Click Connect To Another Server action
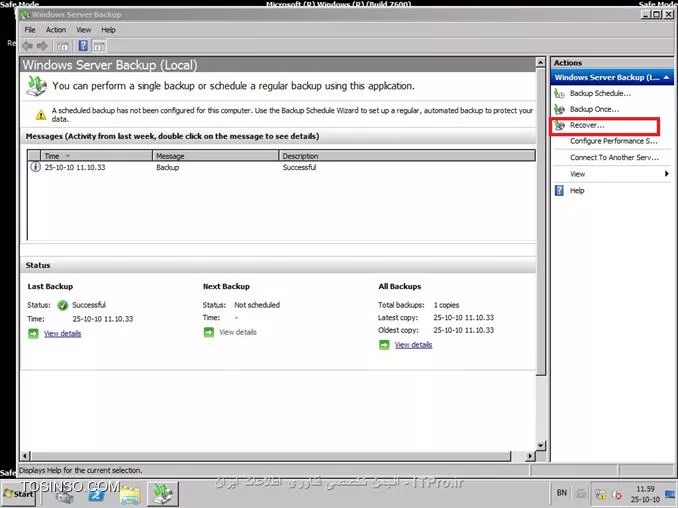 point(614,157)
